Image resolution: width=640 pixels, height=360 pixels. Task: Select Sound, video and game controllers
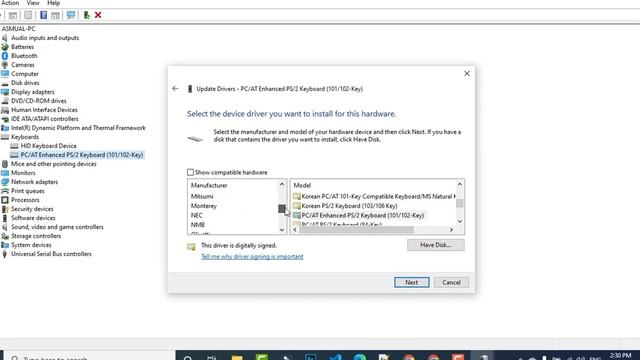[57, 227]
